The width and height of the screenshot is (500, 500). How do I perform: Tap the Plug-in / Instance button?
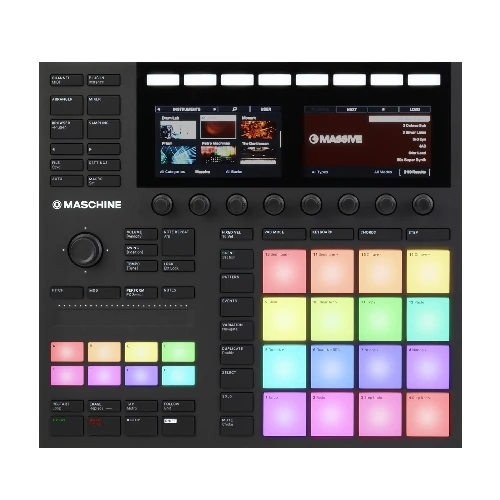point(104,80)
